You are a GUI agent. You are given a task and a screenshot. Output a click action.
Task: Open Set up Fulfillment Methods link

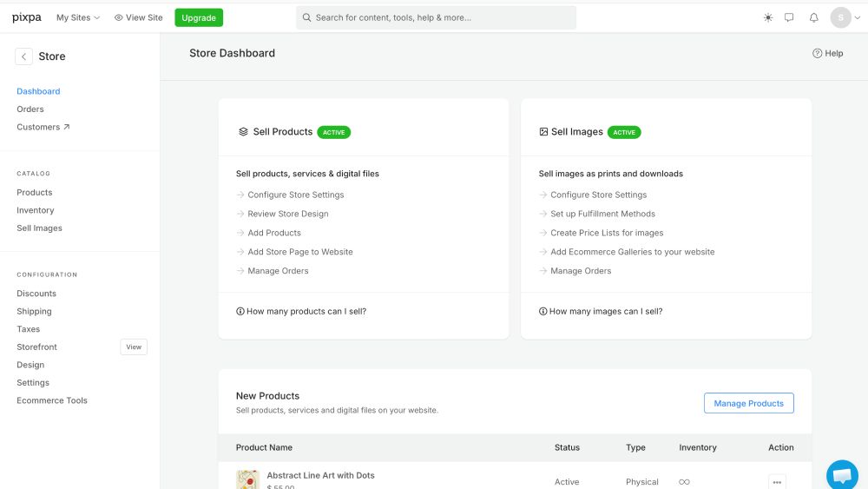pyautogui.click(x=603, y=214)
